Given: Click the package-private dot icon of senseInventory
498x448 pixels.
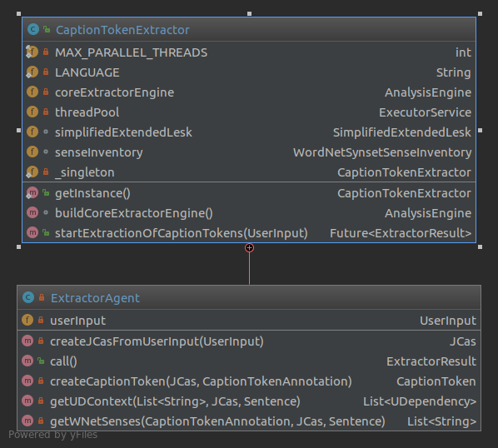Looking at the screenshot, I should (x=46, y=152).
